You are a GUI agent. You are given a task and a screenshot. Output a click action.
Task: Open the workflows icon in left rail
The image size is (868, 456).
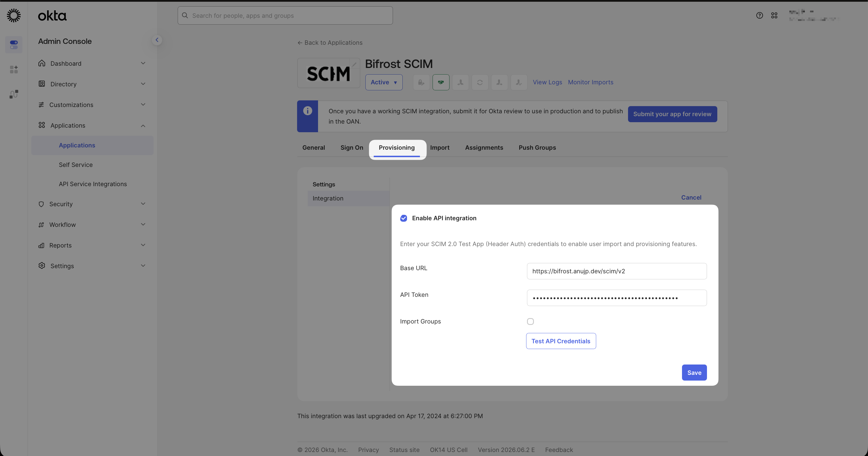coord(14,94)
